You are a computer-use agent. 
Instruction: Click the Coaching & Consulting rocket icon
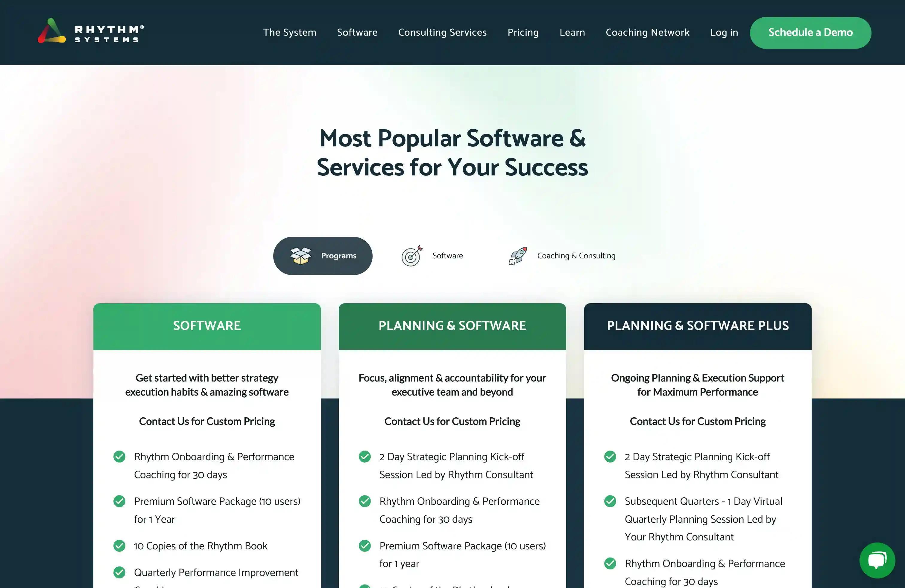click(517, 255)
